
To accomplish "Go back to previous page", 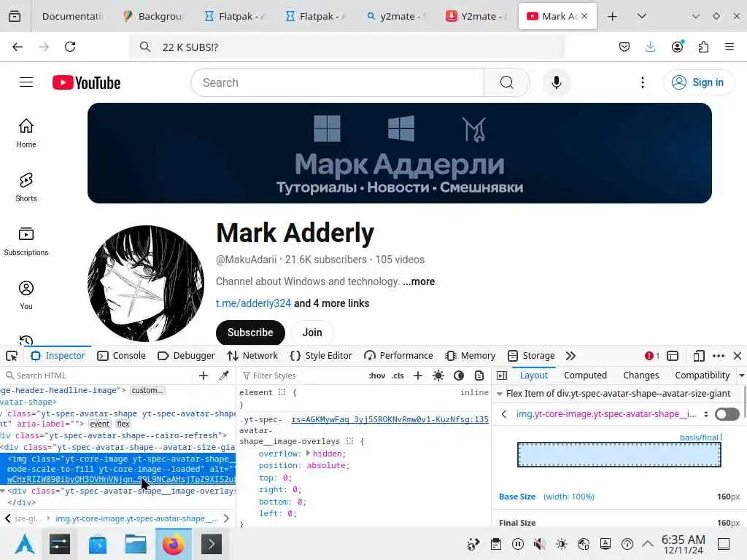I will click(x=18, y=47).
